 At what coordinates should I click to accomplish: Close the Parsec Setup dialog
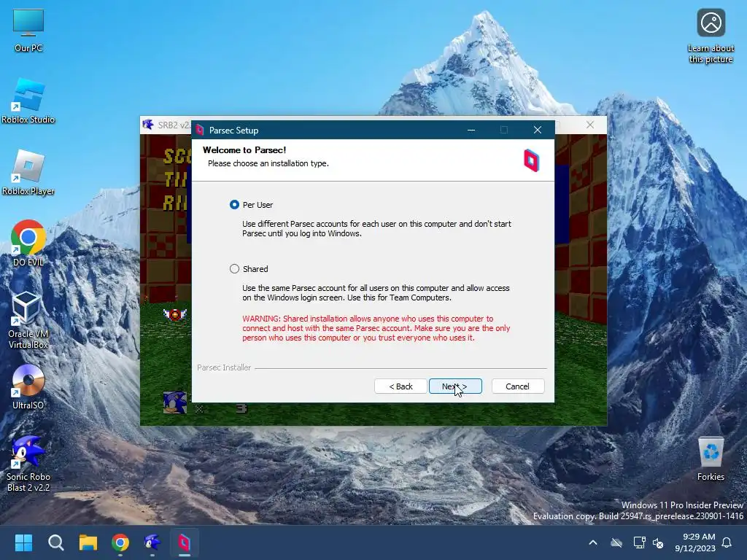pos(538,130)
